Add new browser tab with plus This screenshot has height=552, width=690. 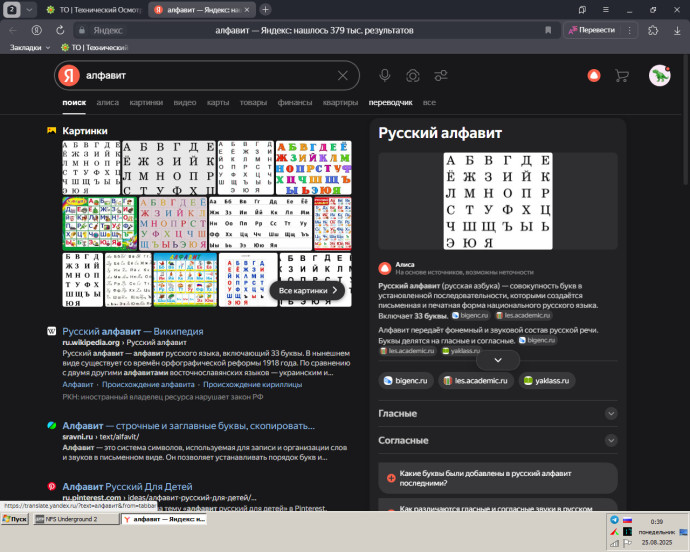click(x=265, y=9)
